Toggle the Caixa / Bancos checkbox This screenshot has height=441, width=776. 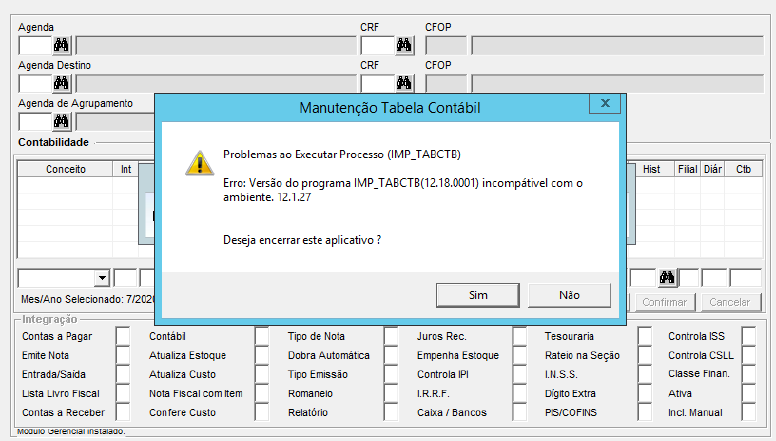(520, 412)
